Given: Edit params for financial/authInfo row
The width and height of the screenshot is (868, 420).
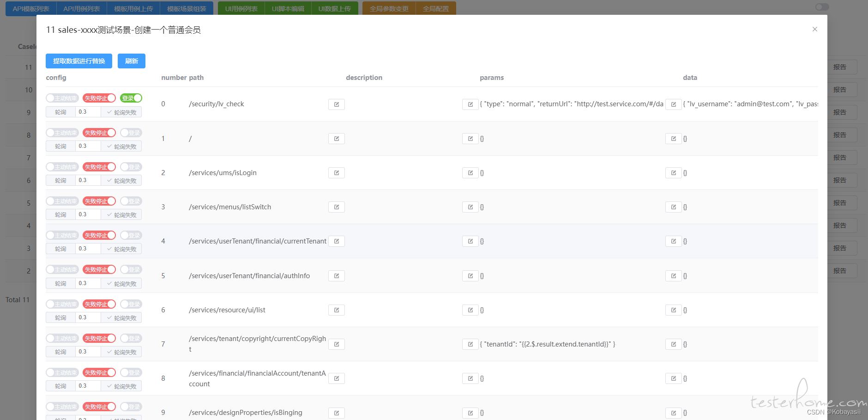Looking at the screenshot, I should (470, 276).
